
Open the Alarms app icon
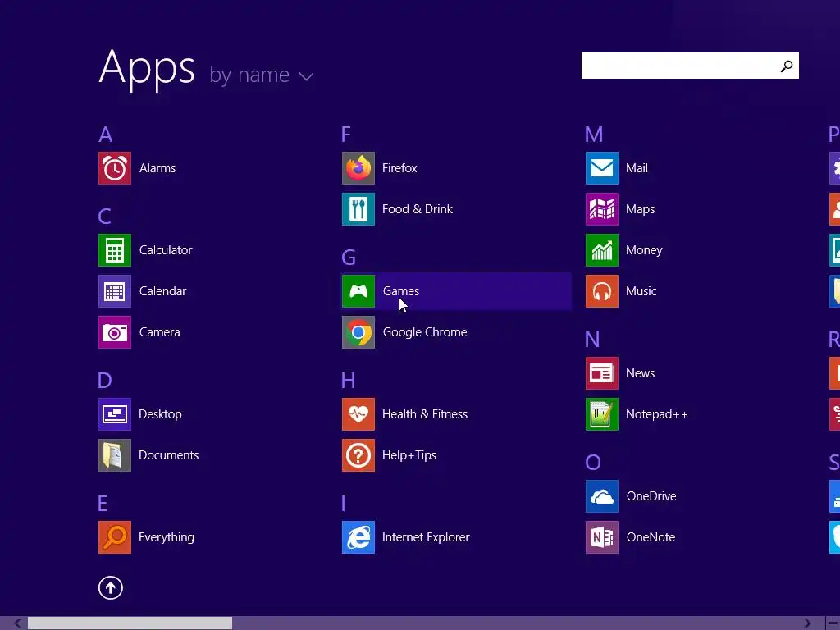click(115, 168)
